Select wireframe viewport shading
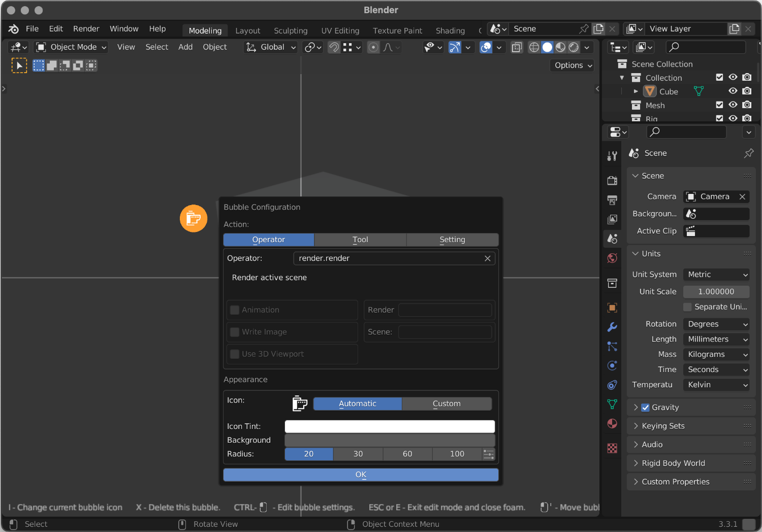 534,47
